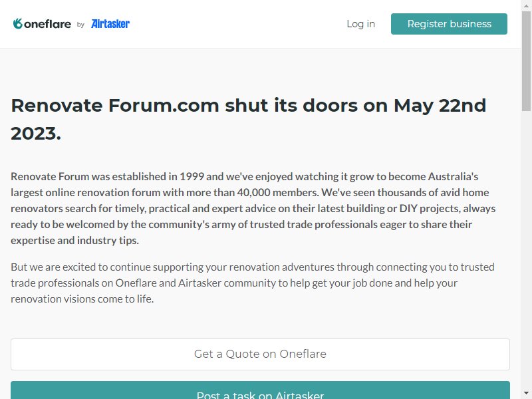Click the scrollbar up arrow
The image size is (532, 399).
point(526,6)
